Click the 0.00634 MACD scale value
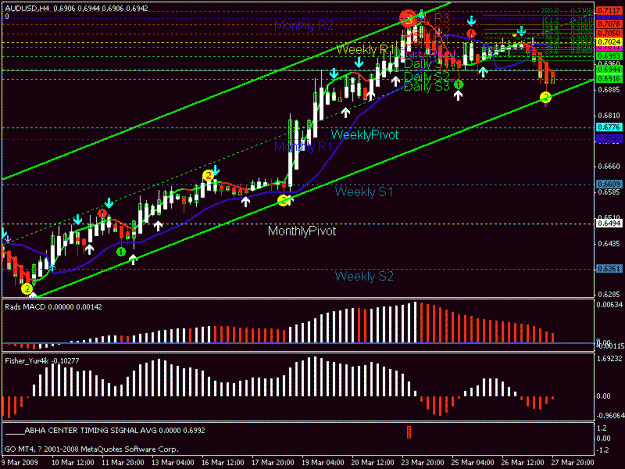The width and height of the screenshot is (625, 469). (609, 305)
